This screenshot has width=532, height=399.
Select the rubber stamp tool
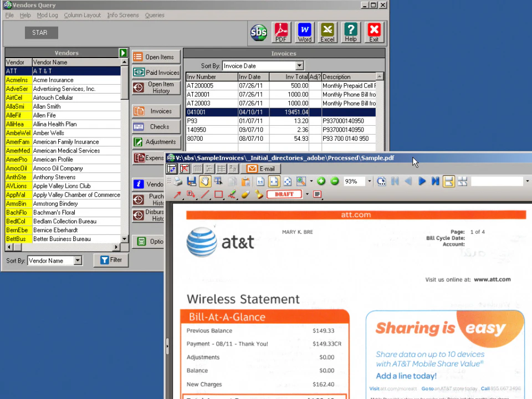259,195
